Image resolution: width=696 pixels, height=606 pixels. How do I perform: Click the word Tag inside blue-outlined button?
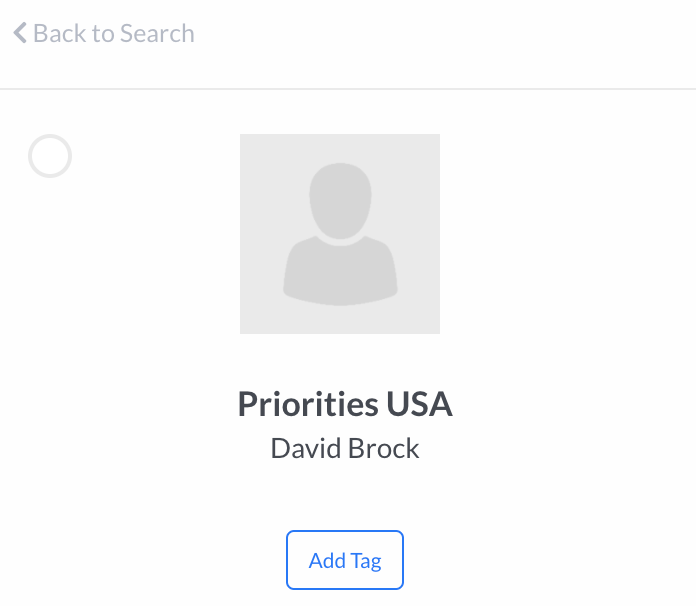coord(366,562)
